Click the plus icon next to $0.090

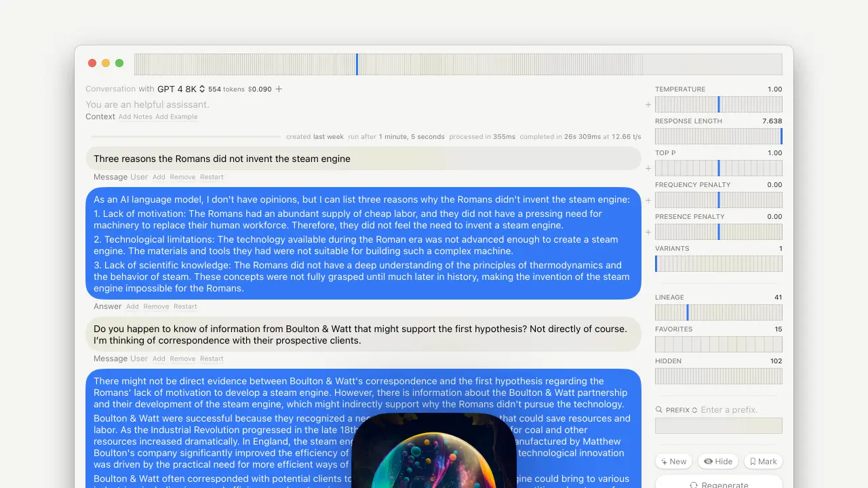[279, 89]
